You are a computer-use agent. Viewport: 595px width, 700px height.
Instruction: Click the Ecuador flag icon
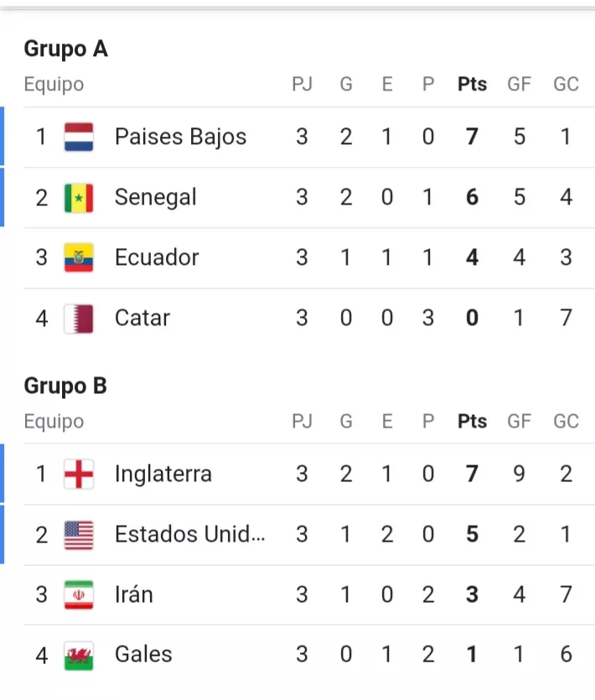(x=79, y=257)
